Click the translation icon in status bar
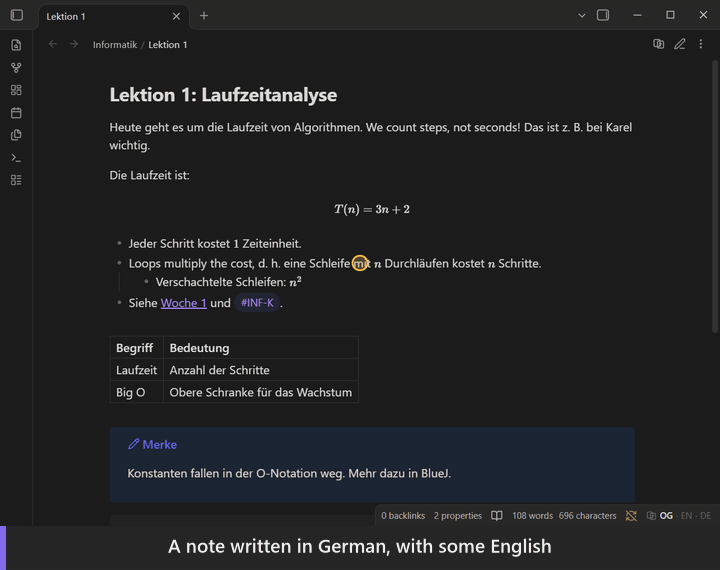The width and height of the screenshot is (720, 570). [x=651, y=516]
